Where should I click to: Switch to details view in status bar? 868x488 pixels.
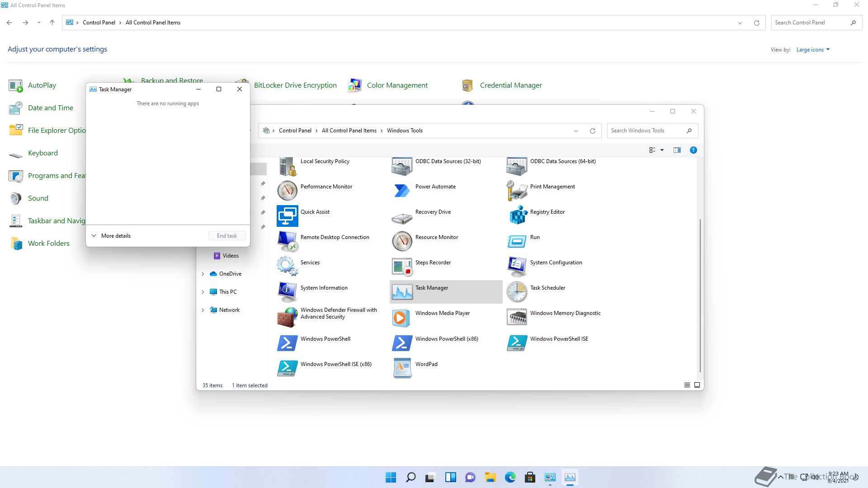click(687, 385)
